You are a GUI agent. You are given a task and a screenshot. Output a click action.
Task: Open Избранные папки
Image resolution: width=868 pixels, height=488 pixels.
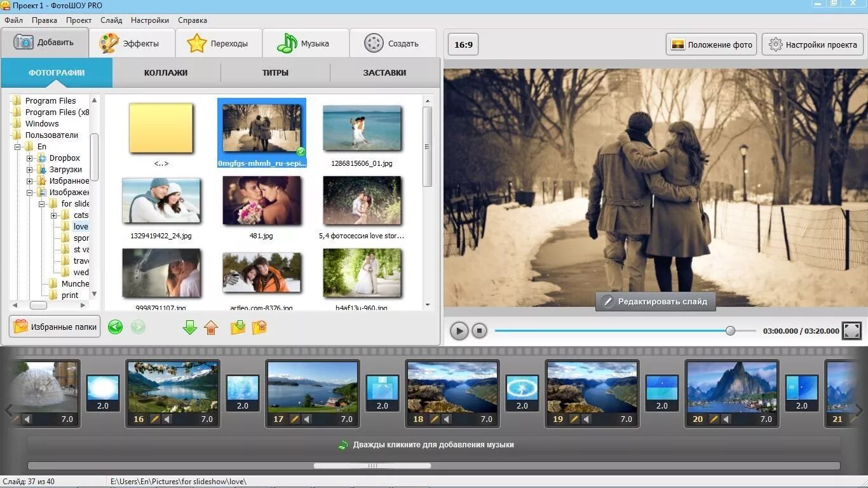coord(55,327)
